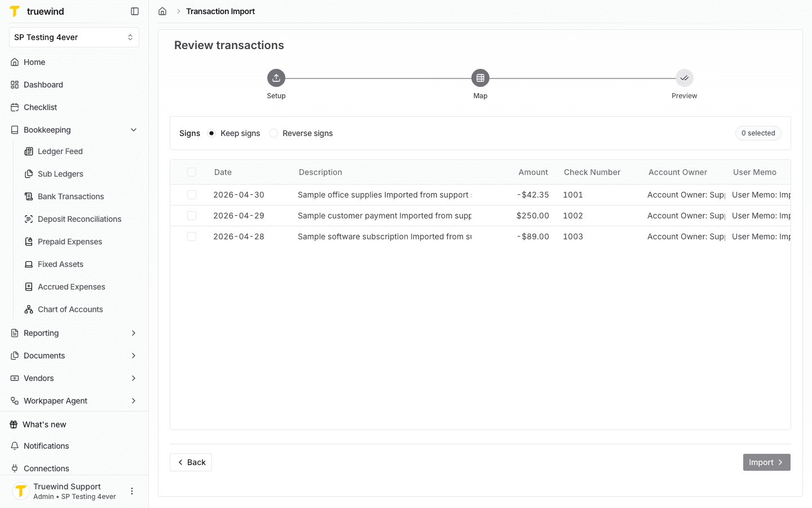The image size is (812, 508).
Task: Click the Setup step upload icon
Action: tap(276, 78)
